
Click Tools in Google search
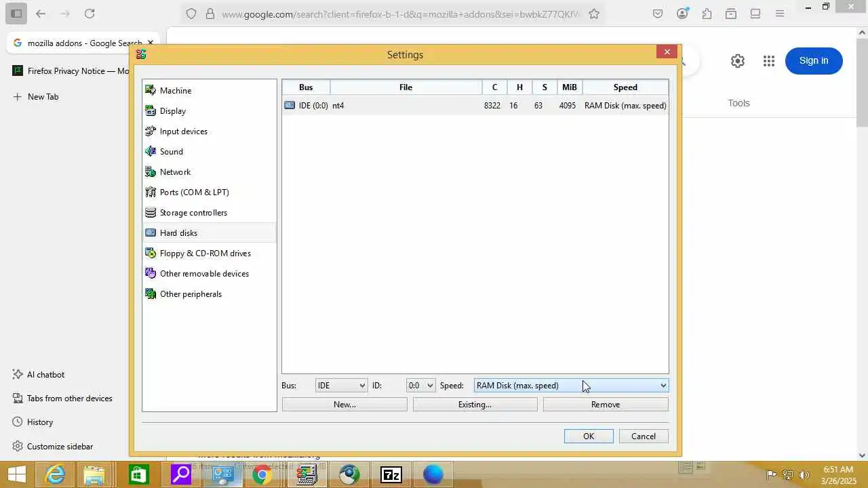[738, 103]
